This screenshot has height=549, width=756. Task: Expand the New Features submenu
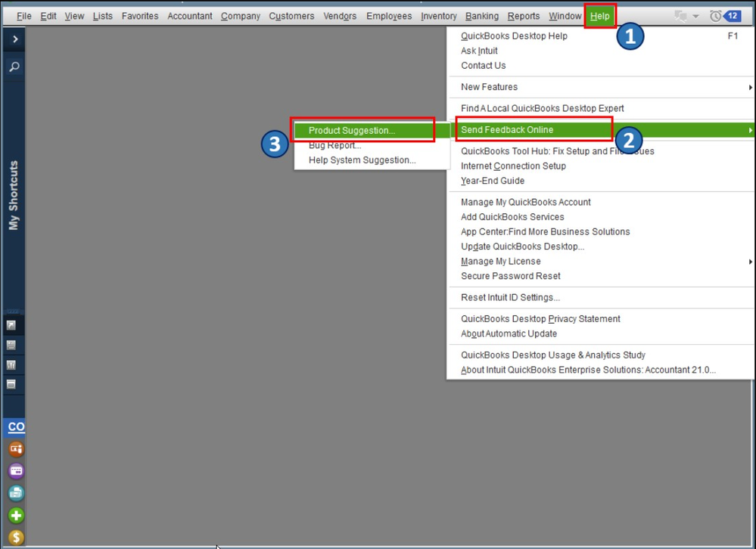[600, 87]
